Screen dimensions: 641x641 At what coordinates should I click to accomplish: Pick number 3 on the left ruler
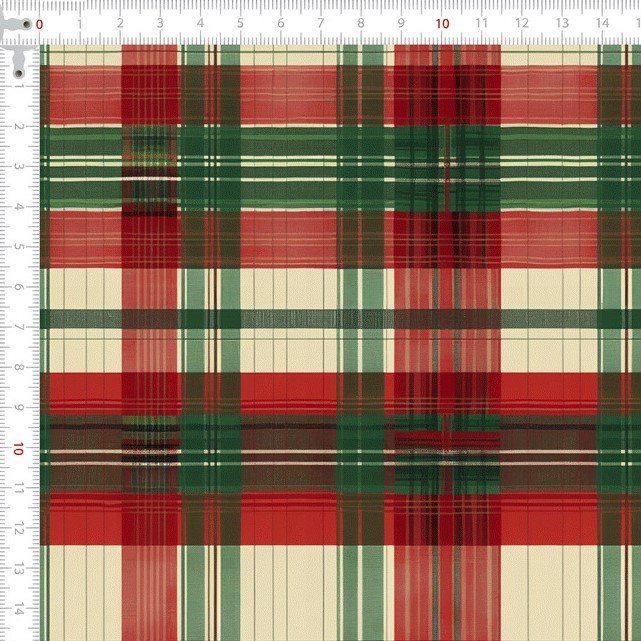click(x=19, y=166)
